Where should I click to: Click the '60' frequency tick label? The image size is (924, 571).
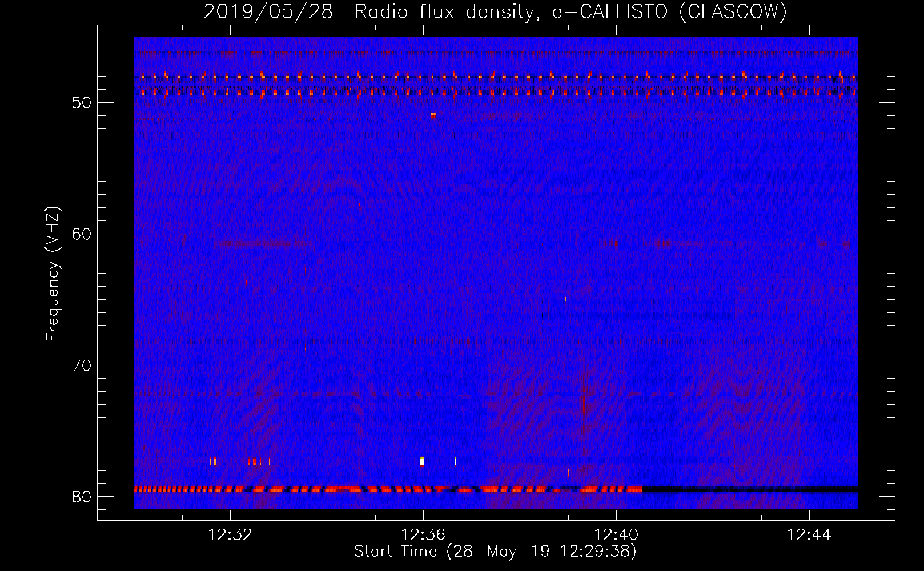82,234
